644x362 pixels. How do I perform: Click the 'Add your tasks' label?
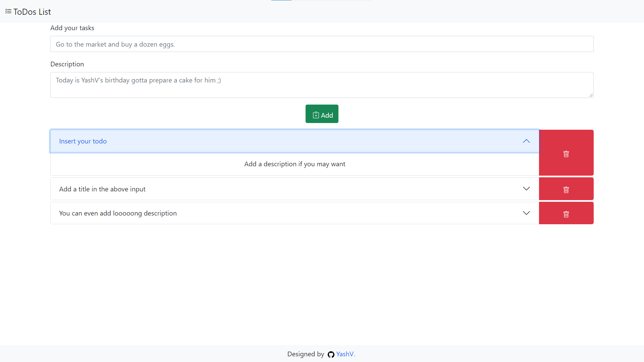72,28
